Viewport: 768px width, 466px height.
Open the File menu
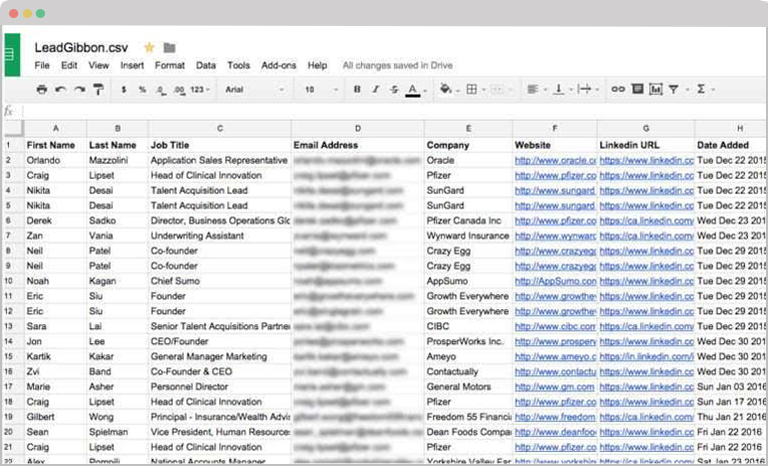coord(42,65)
